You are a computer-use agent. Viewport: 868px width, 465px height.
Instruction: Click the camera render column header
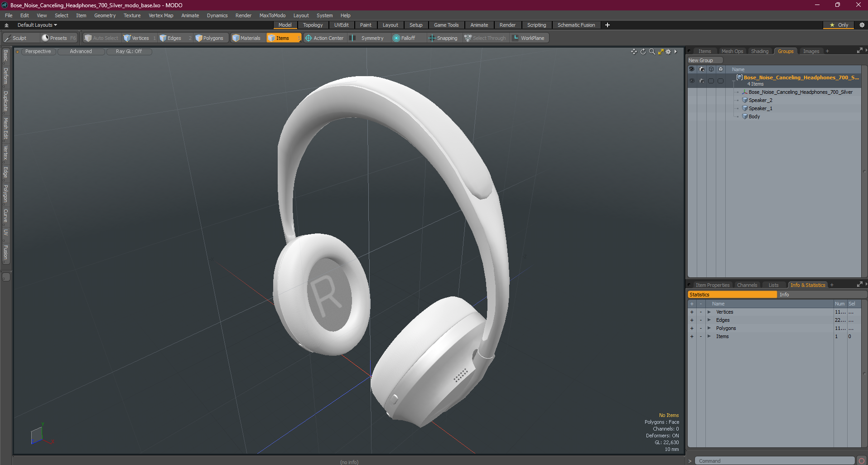coord(702,69)
